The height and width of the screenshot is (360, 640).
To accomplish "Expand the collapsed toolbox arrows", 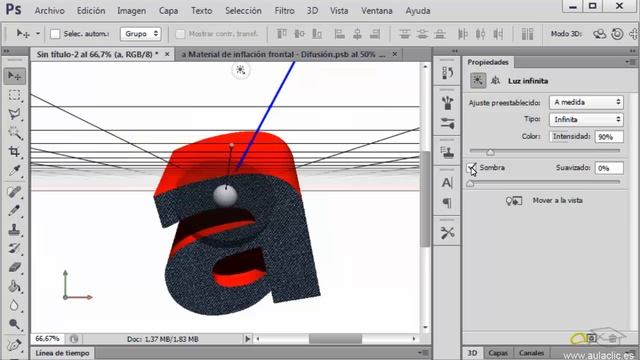I will (x=7, y=51).
